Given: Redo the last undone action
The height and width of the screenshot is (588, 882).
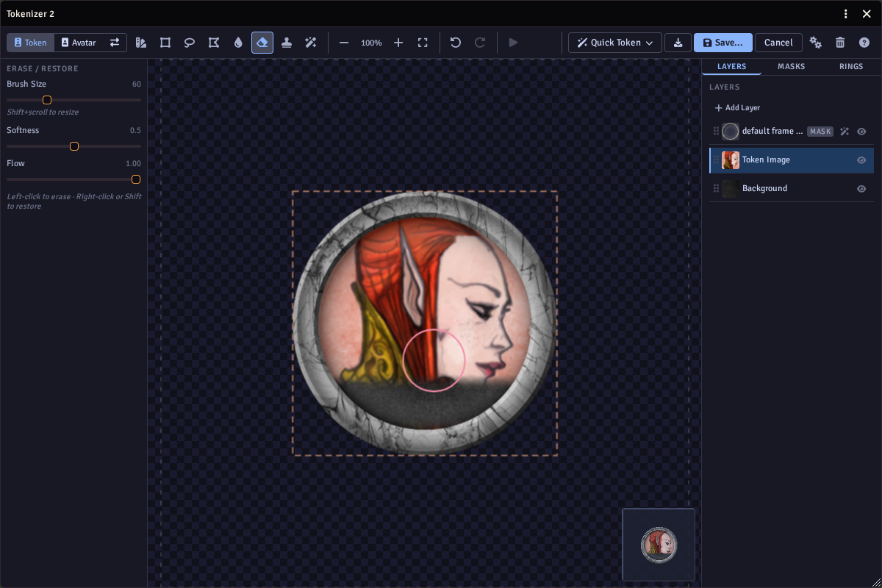Looking at the screenshot, I should [x=480, y=43].
